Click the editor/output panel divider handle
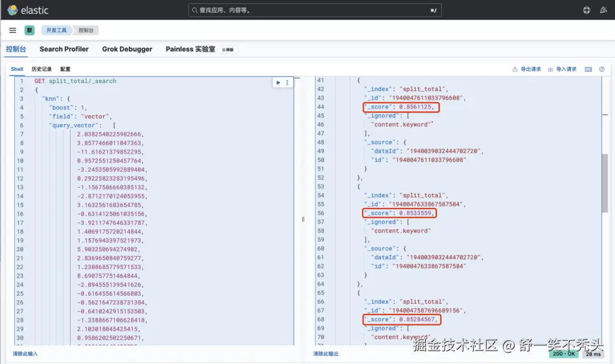 click(303, 220)
